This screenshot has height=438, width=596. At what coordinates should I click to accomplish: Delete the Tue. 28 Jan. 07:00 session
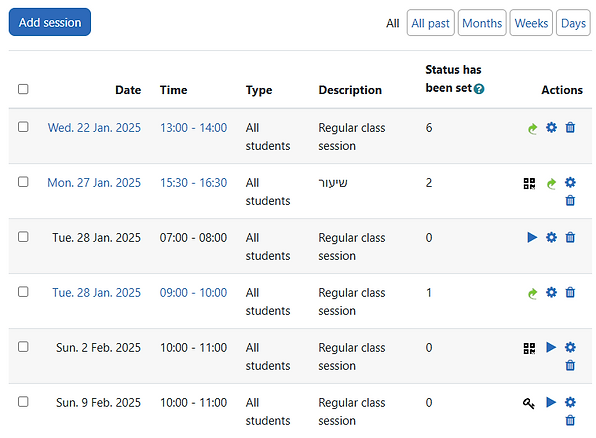570,237
